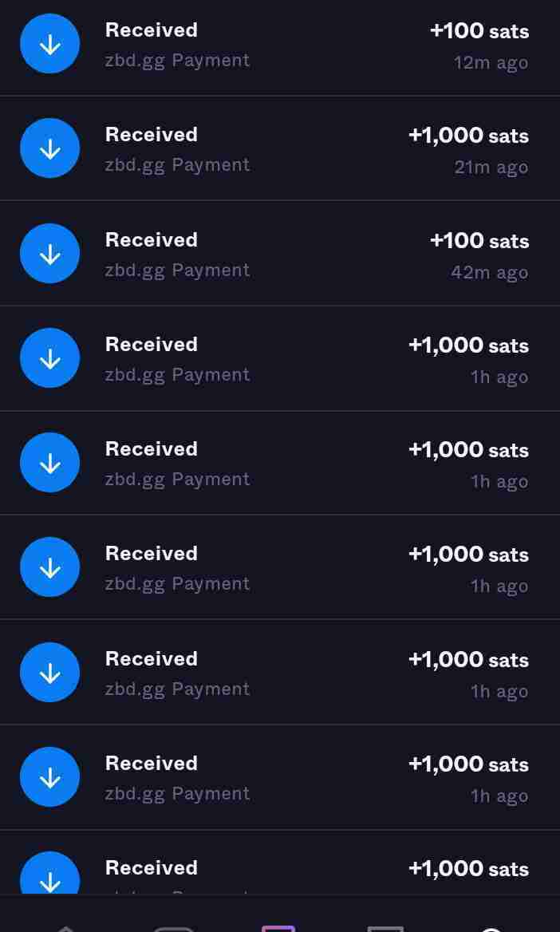Go to the home icon in the bottom navigation bar
This screenshot has width=560, height=932.
(66, 926)
